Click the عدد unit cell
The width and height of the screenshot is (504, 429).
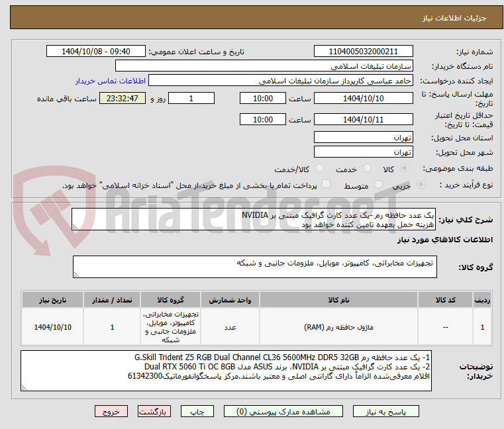[x=230, y=327]
